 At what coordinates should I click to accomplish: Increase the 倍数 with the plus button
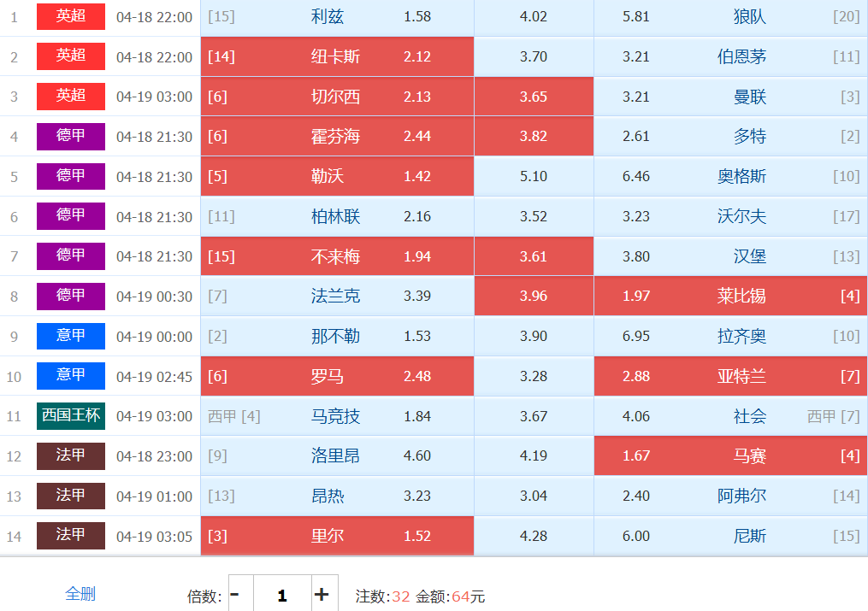pos(322,595)
